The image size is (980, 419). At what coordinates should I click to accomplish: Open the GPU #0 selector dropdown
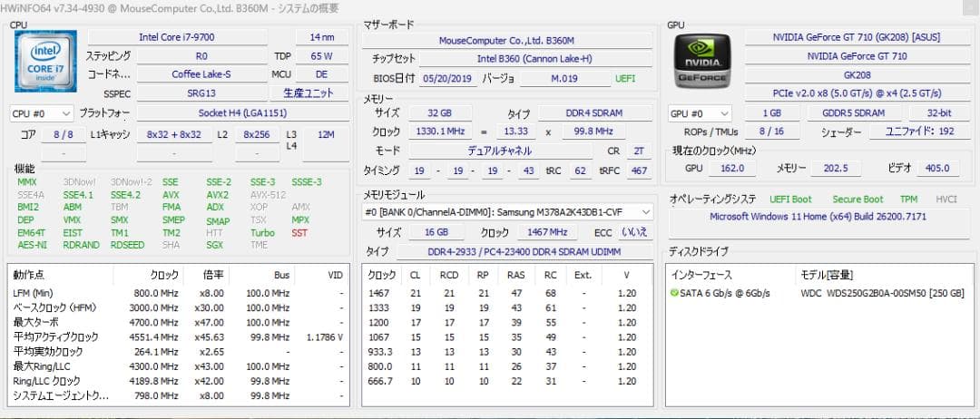700,113
